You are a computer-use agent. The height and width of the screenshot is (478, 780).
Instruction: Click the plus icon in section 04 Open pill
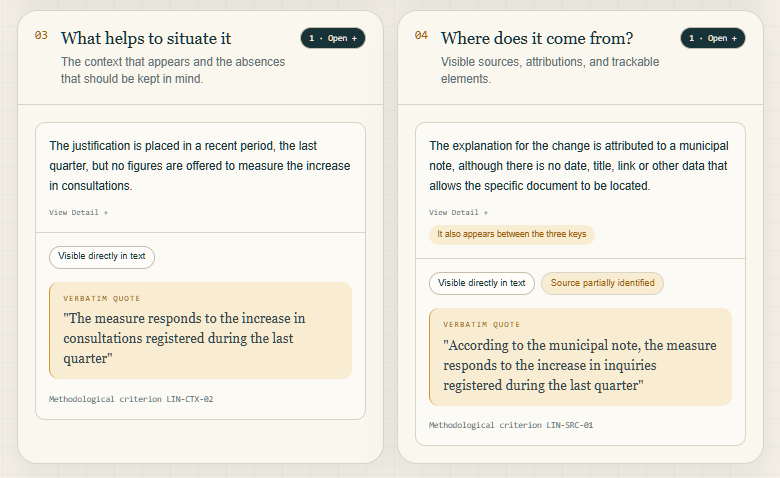(734, 39)
